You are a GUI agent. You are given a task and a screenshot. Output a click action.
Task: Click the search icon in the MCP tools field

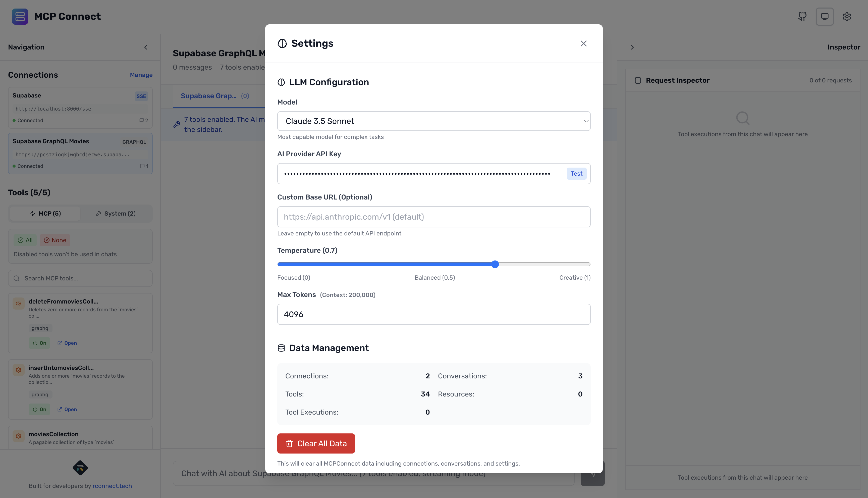[x=17, y=278]
